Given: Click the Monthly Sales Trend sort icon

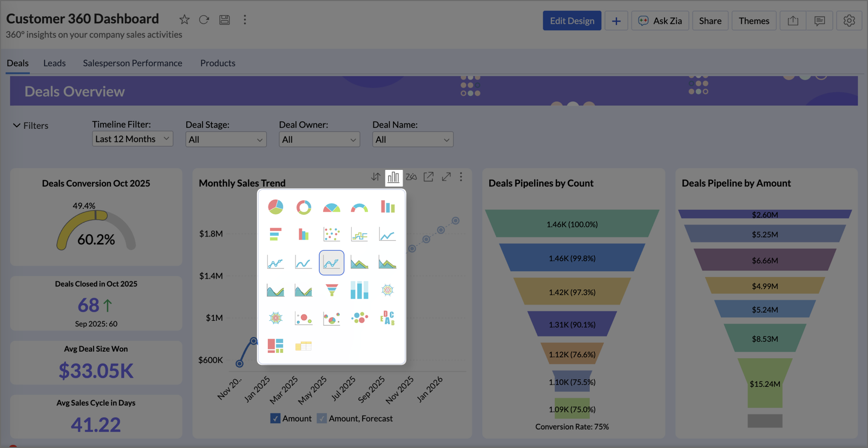Looking at the screenshot, I should click(376, 177).
